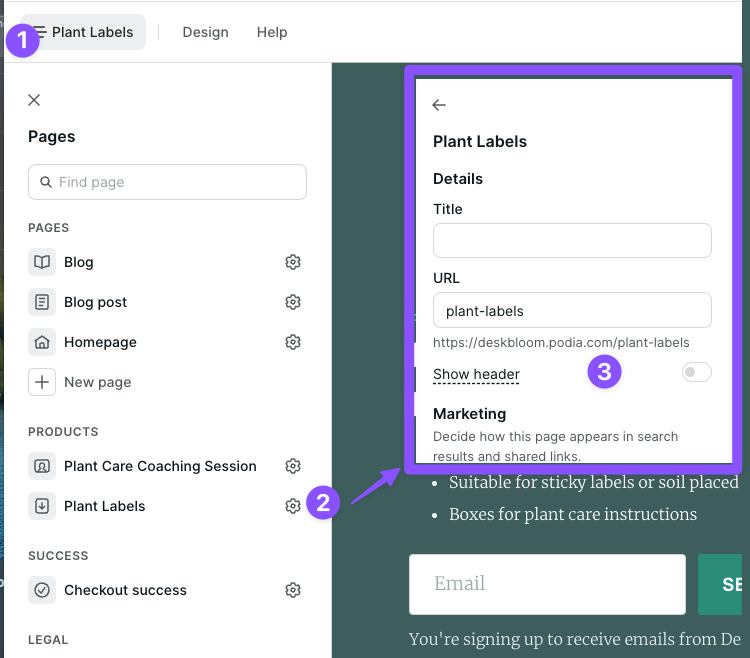Select the Homepage page
This screenshot has height=658, width=750.
[x=100, y=342]
